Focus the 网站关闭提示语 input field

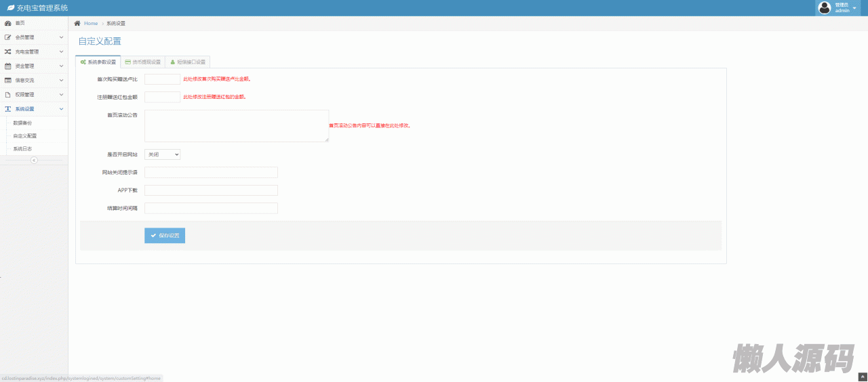click(x=212, y=172)
